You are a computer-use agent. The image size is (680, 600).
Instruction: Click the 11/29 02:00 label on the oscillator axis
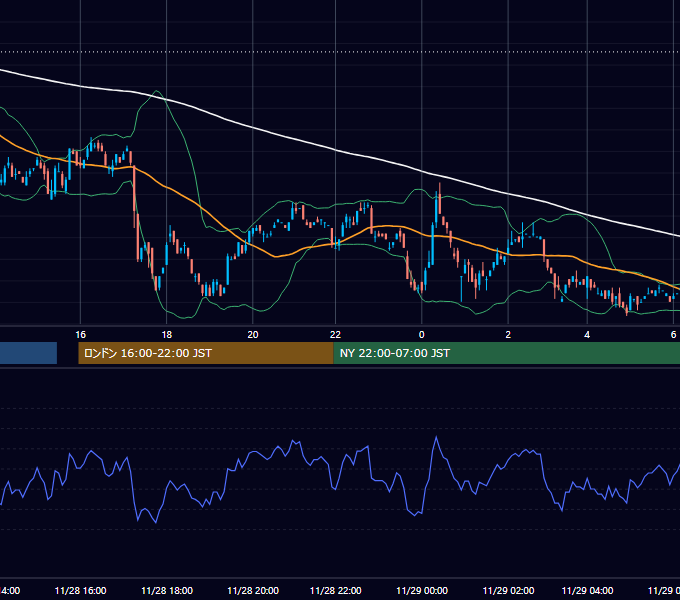508,590
